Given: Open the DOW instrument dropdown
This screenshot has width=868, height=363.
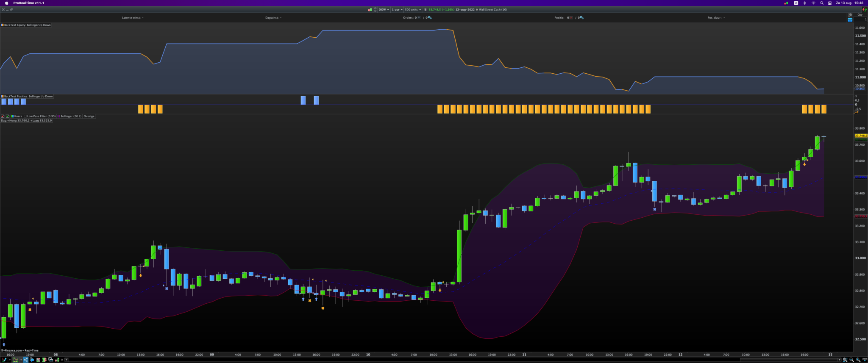Looking at the screenshot, I should (x=384, y=9).
